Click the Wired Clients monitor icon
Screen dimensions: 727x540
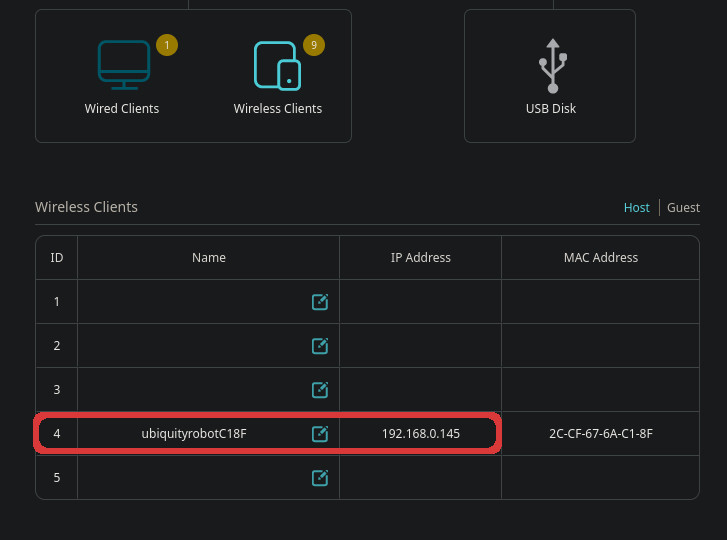(123, 64)
